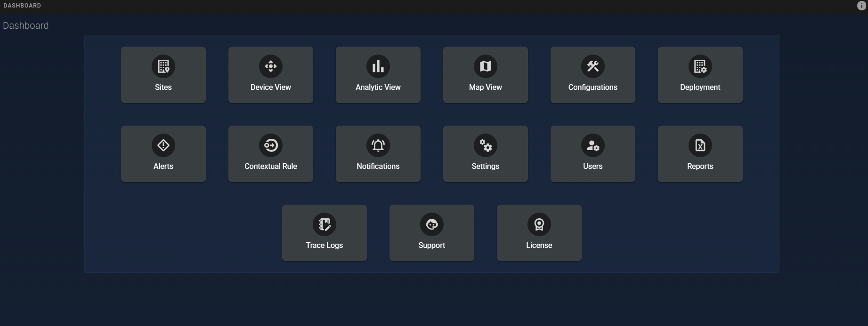Open Notifications tile label
This screenshot has height=326, width=868.
[378, 166]
